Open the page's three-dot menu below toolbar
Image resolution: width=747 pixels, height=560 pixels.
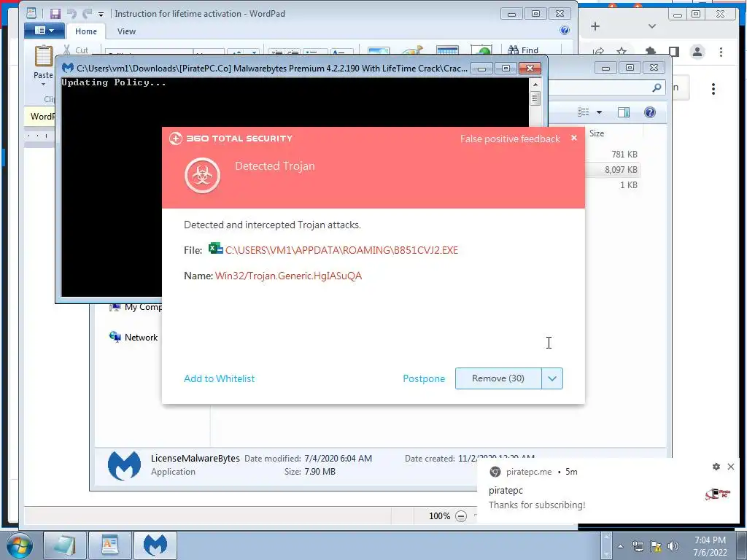tap(713, 89)
